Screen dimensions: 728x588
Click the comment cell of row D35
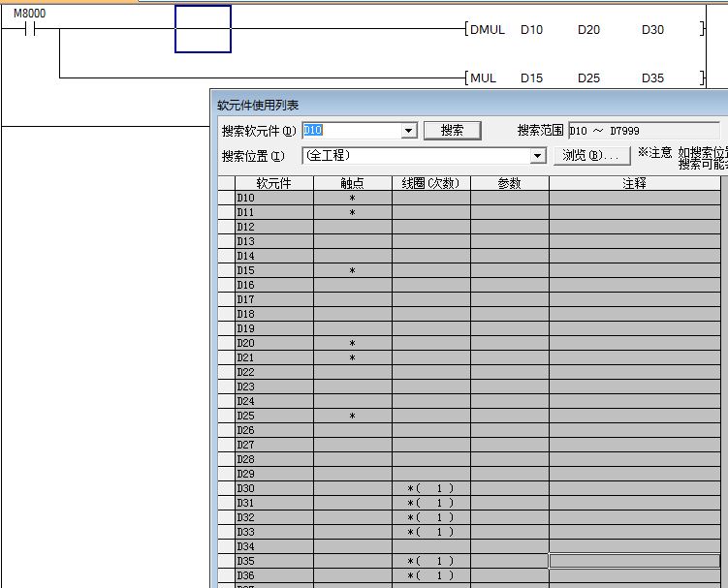tap(636, 561)
